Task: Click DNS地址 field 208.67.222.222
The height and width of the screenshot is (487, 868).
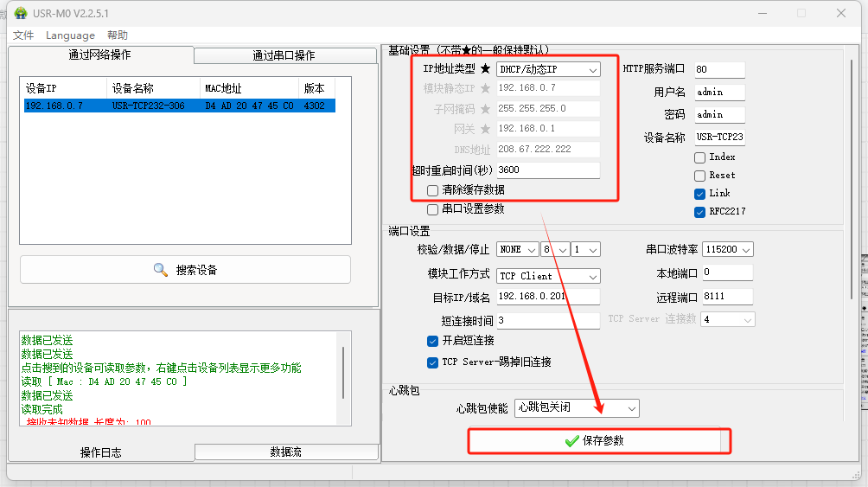Action: (x=548, y=149)
